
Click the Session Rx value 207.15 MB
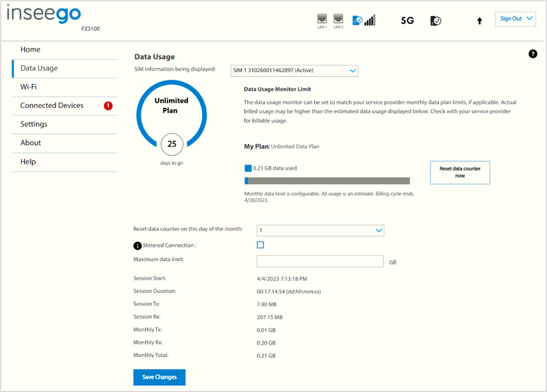[269, 318]
